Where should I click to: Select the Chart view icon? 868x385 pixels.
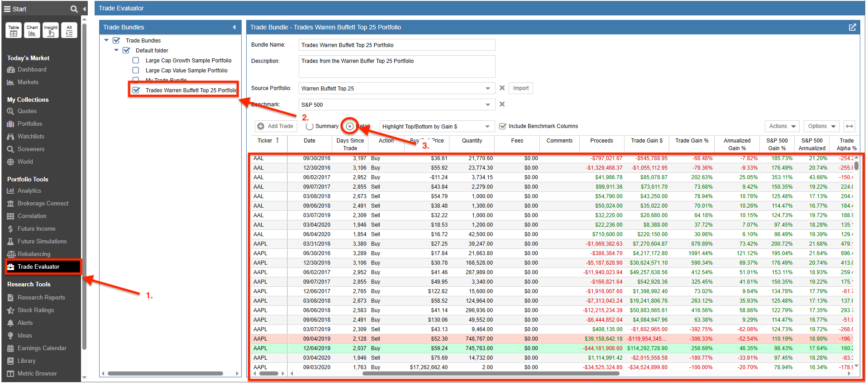pos(32,30)
